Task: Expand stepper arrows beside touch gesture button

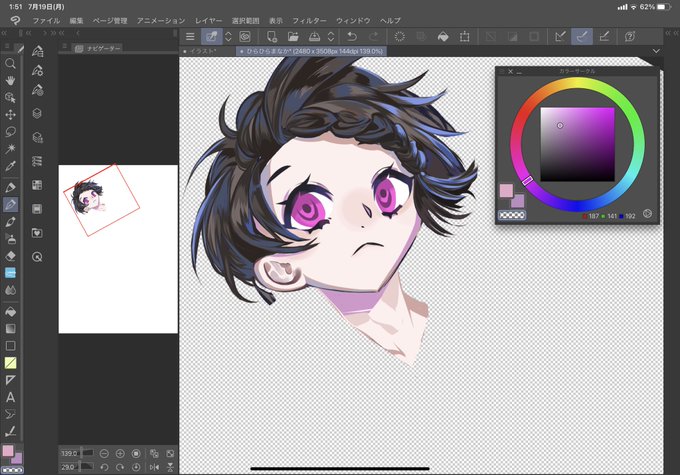Action: 228,37
